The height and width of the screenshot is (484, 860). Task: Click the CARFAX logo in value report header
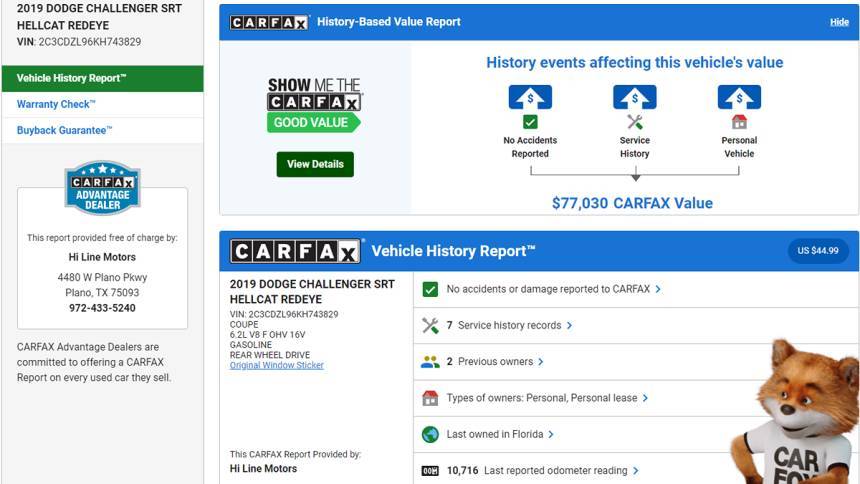point(269,22)
